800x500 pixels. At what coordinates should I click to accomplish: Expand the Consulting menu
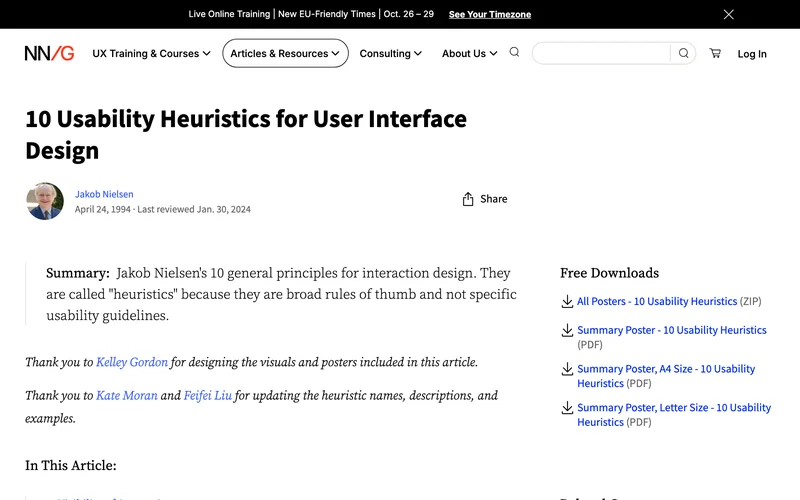(x=390, y=54)
